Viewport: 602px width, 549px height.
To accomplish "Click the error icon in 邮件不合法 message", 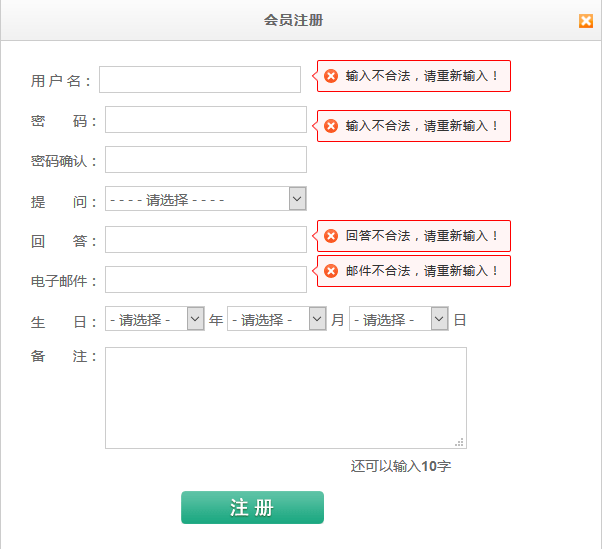I will [x=331, y=271].
